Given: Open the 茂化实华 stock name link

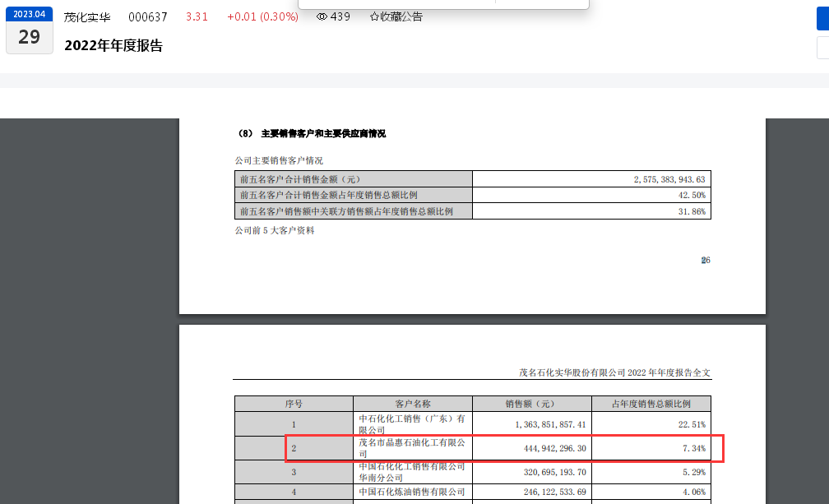Looking at the screenshot, I should click(87, 17).
